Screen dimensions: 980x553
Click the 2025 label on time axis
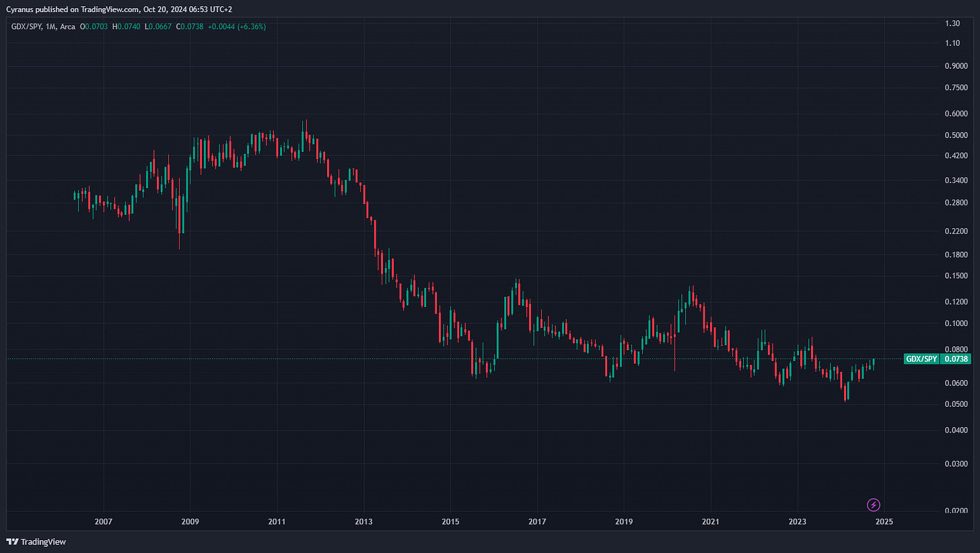coord(884,521)
